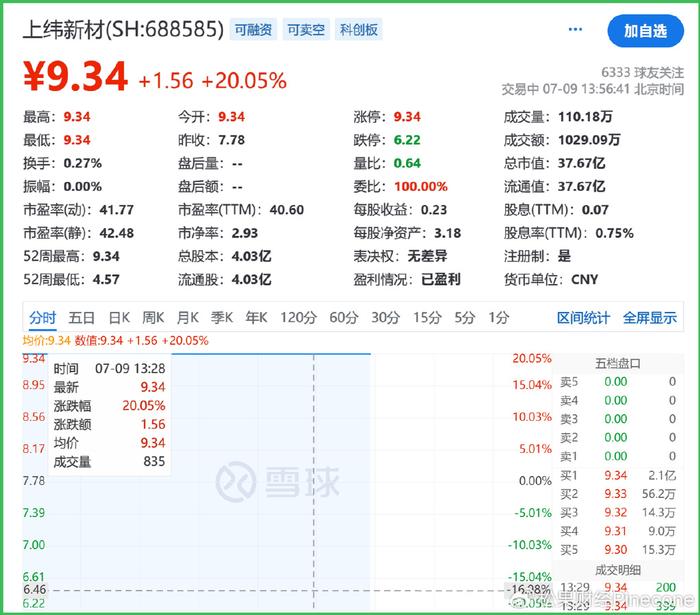700x615 pixels.
Task: Open the 月K chart tab
Action: coord(188,318)
